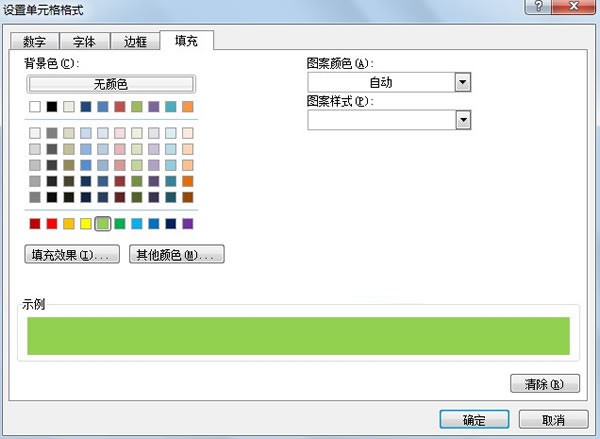Click the 自动 pattern color combo box
Viewport: 600px width, 439px height.
pos(389,82)
